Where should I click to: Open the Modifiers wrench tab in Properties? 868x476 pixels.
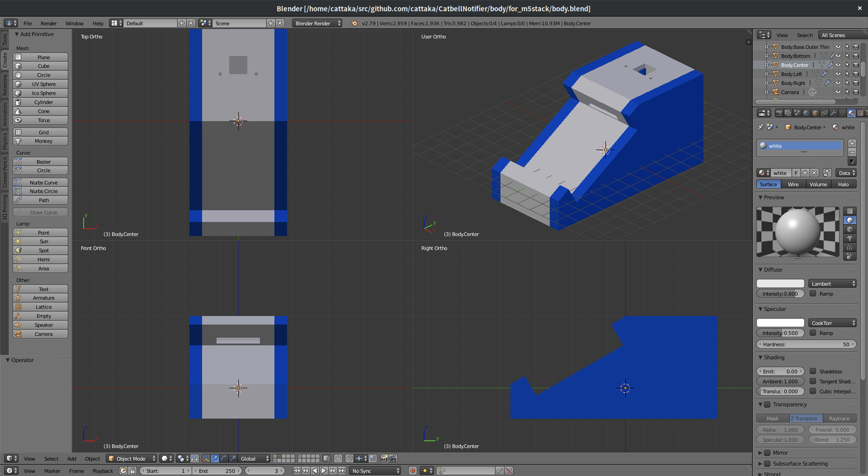point(833,113)
